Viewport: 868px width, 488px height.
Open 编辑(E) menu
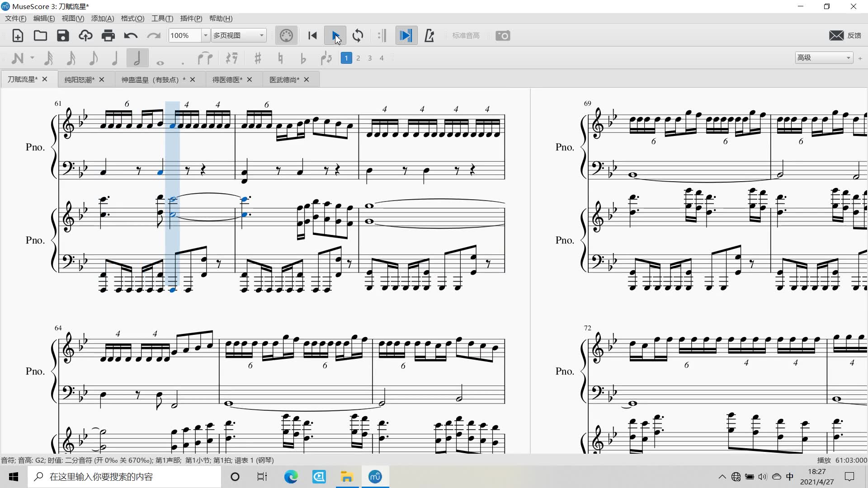click(44, 19)
